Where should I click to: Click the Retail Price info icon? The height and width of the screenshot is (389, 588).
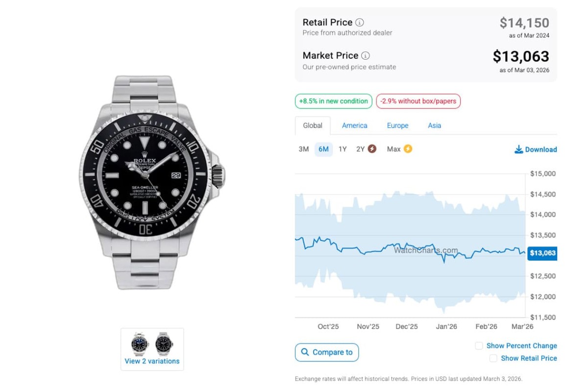pyautogui.click(x=360, y=23)
